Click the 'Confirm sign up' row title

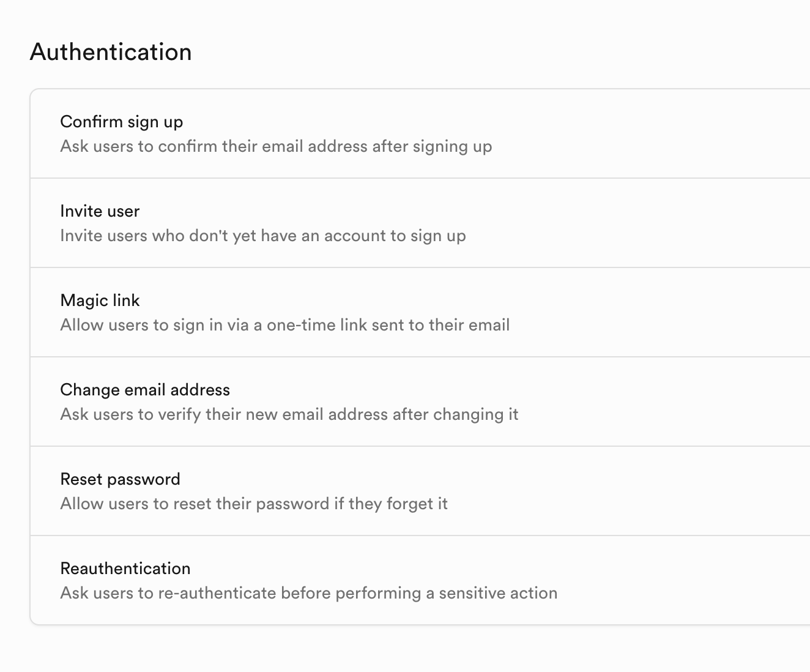pos(122,122)
